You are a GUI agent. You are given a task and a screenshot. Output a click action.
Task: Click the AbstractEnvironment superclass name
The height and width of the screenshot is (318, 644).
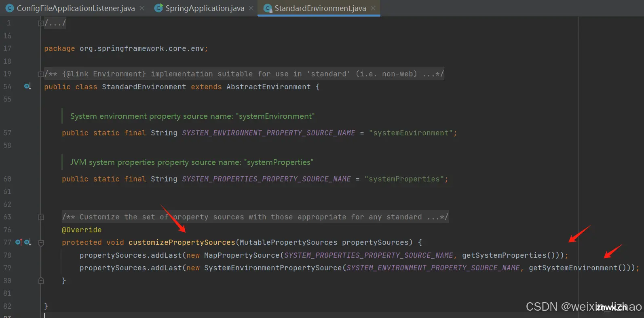click(268, 87)
